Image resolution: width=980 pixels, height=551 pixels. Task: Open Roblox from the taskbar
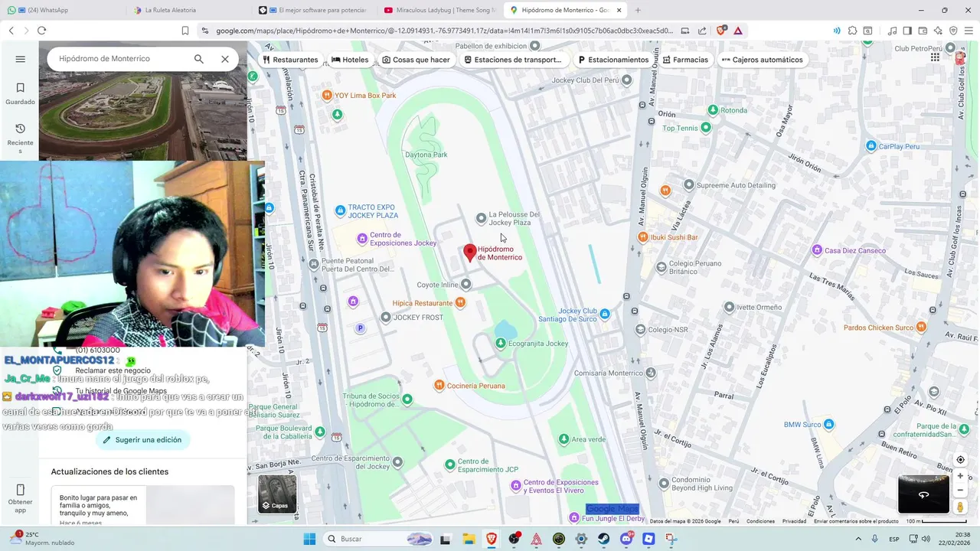649,539
